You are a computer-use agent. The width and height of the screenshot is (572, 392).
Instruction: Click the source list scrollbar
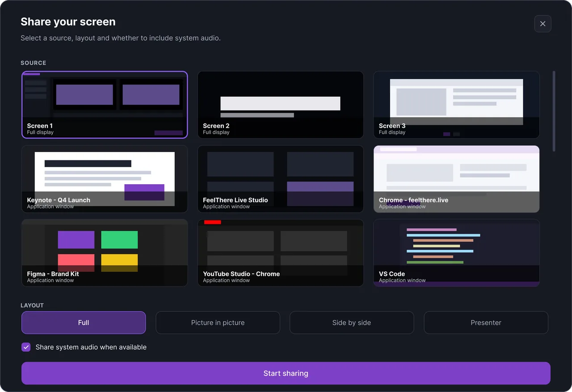(554, 111)
